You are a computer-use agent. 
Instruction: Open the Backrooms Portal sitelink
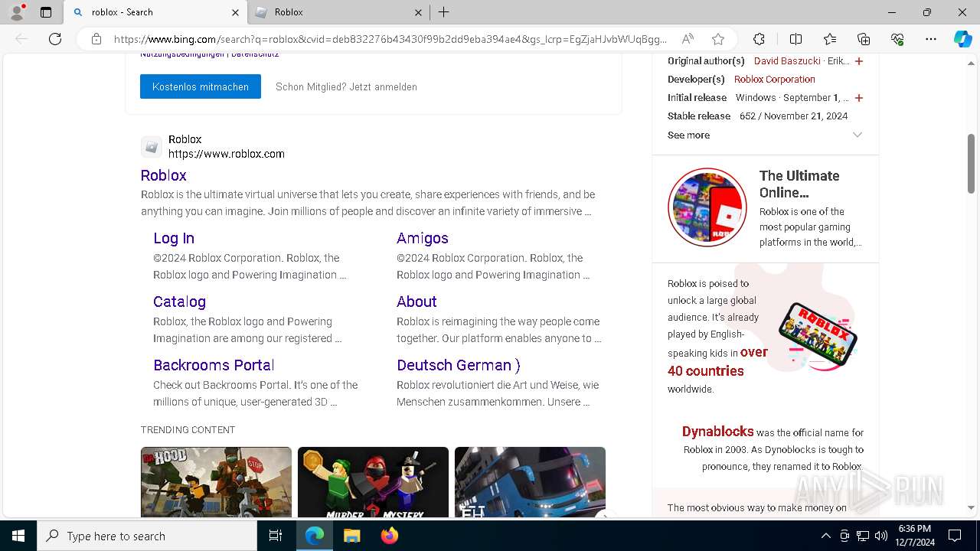coord(214,365)
